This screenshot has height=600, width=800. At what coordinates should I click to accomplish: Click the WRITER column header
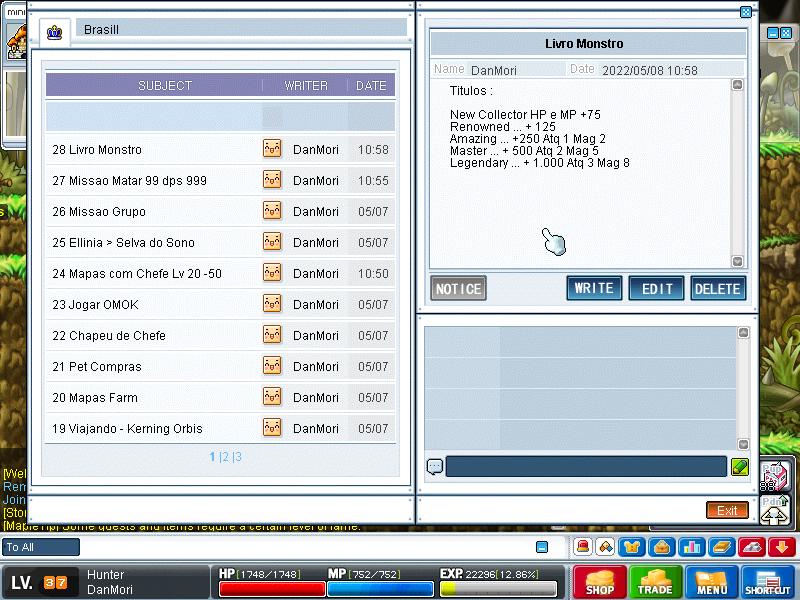coord(306,86)
